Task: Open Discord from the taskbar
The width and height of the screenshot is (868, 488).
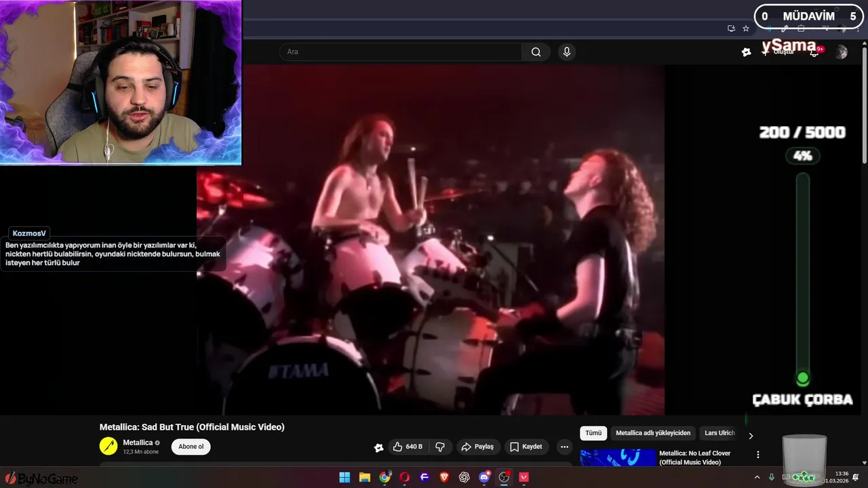Action: 484,477
